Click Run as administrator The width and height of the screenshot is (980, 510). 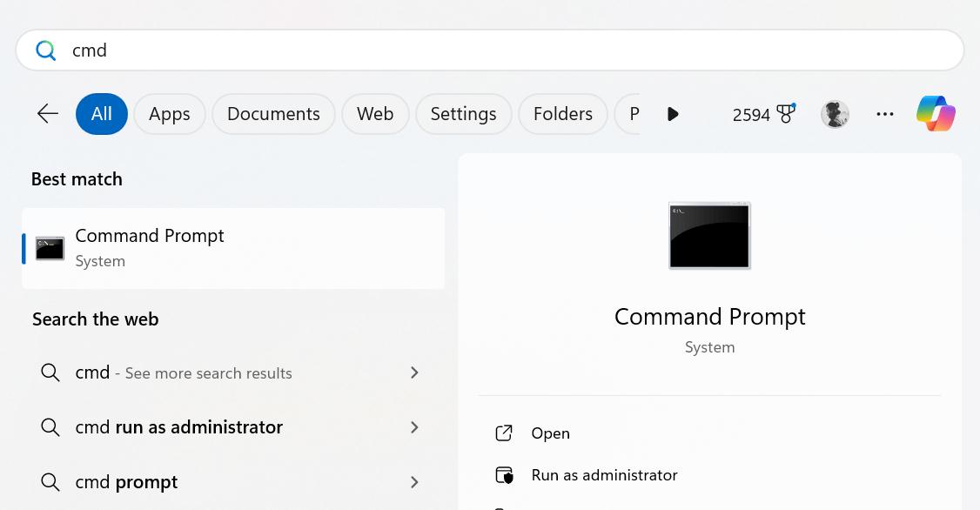604,475
